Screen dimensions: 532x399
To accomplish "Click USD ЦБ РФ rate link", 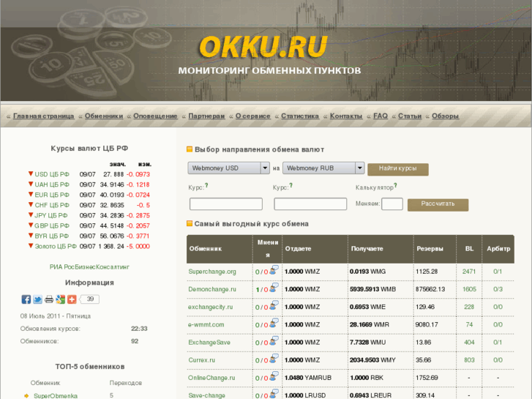I will [52, 174].
